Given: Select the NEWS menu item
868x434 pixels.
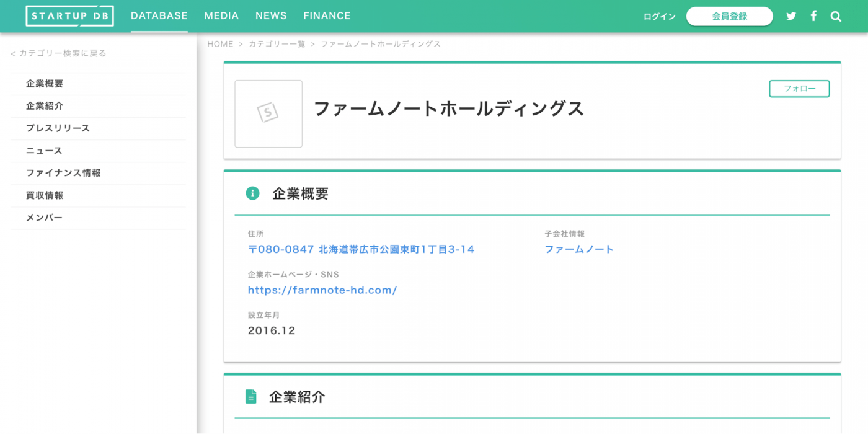Looking at the screenshot, I should click(271, 15).
